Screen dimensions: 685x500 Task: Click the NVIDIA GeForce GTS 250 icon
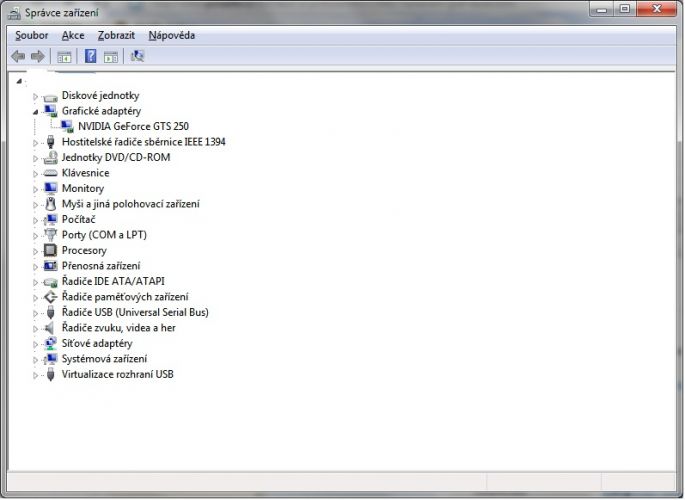[x=67, y=127]
